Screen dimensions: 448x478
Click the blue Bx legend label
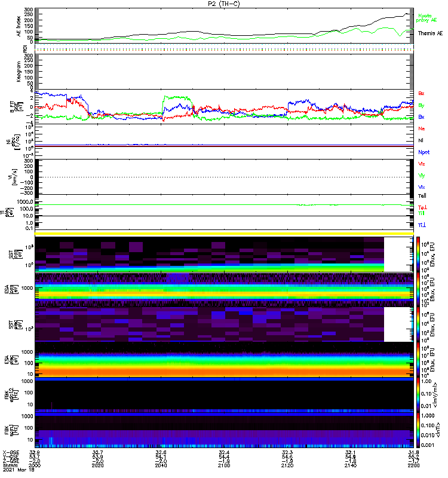point(421,117)
